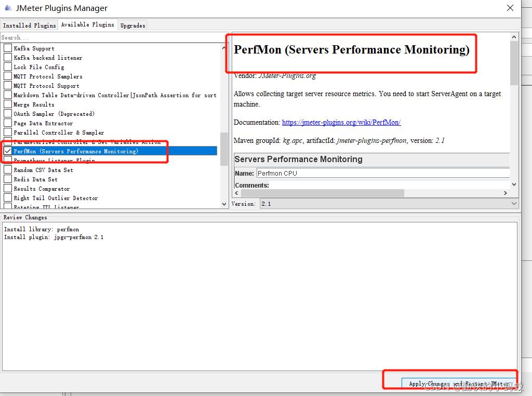The image size is (532, 396).
Task: Tick the Merge Results checkbox
Action: (x=8, y=104)
